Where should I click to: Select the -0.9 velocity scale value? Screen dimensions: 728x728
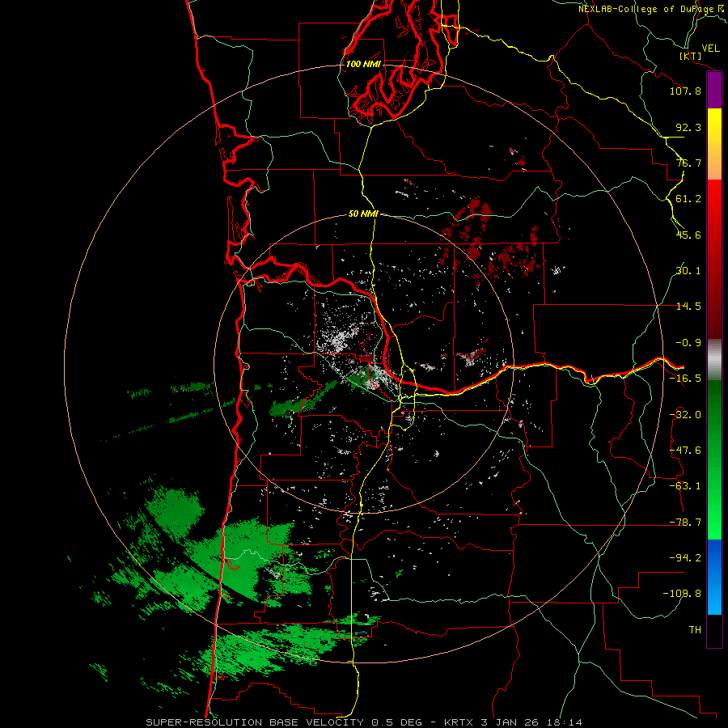click(688, 343)
